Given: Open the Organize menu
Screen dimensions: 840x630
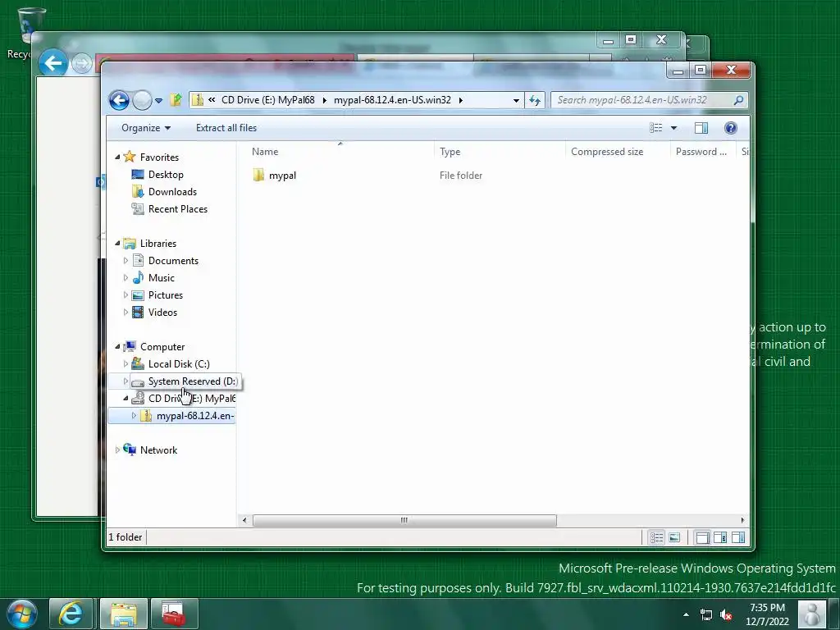Looking at the screenshot, I should pos(146,128).
